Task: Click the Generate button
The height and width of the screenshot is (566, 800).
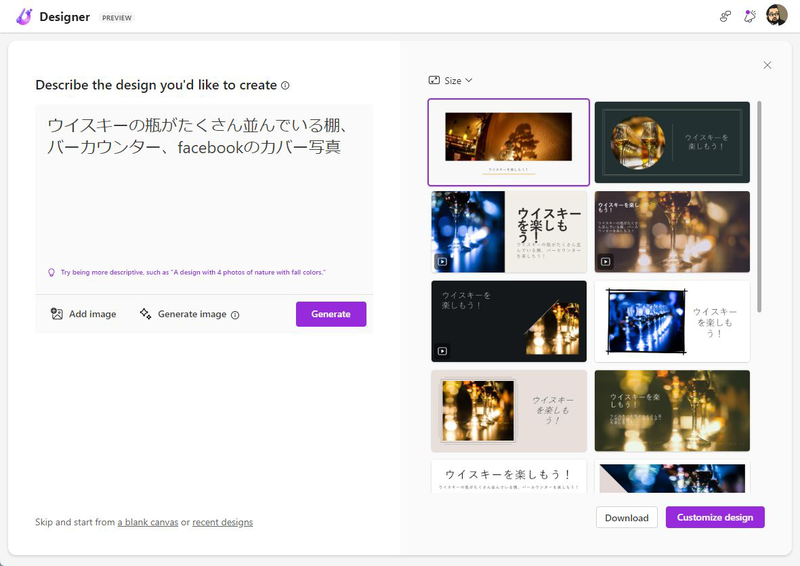Action: tap(331, 314)
